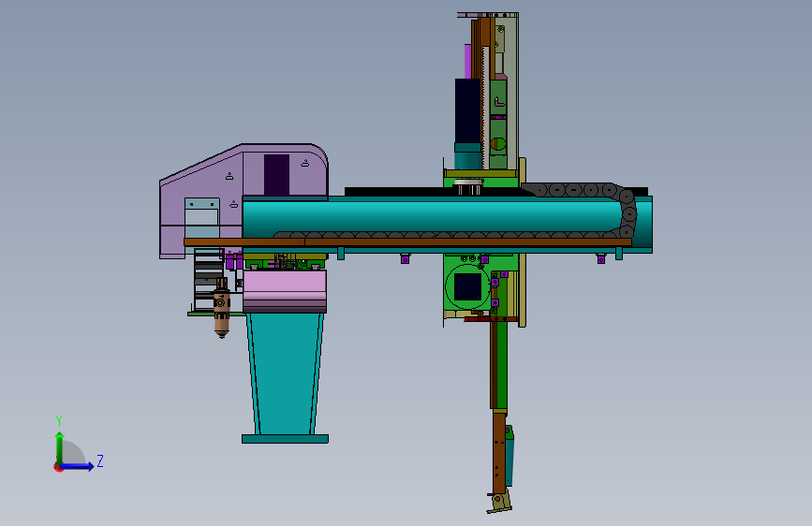This screenshot has width=812, height=526.
Task: Select the orange rail beneath the teal beam
Action: (x=407, y=242)
